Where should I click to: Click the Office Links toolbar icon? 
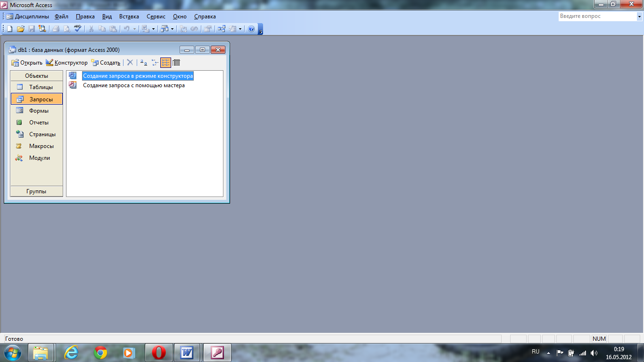tap(145, 29)
